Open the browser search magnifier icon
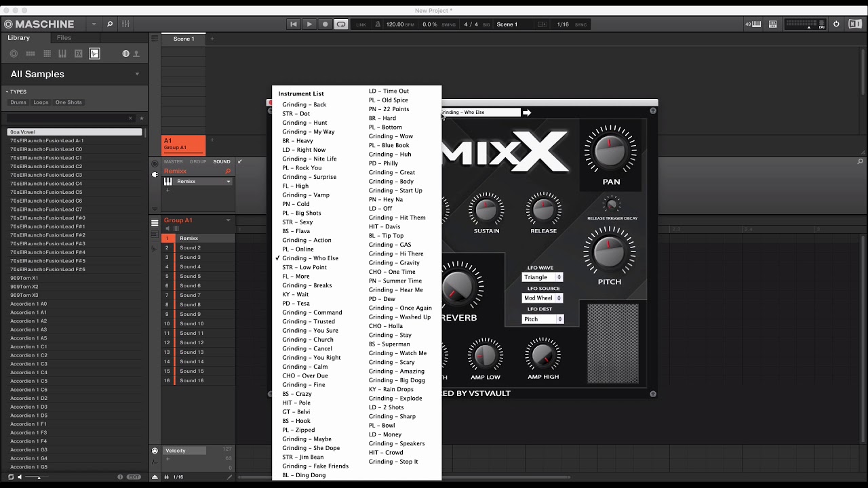 coord(110,24)
